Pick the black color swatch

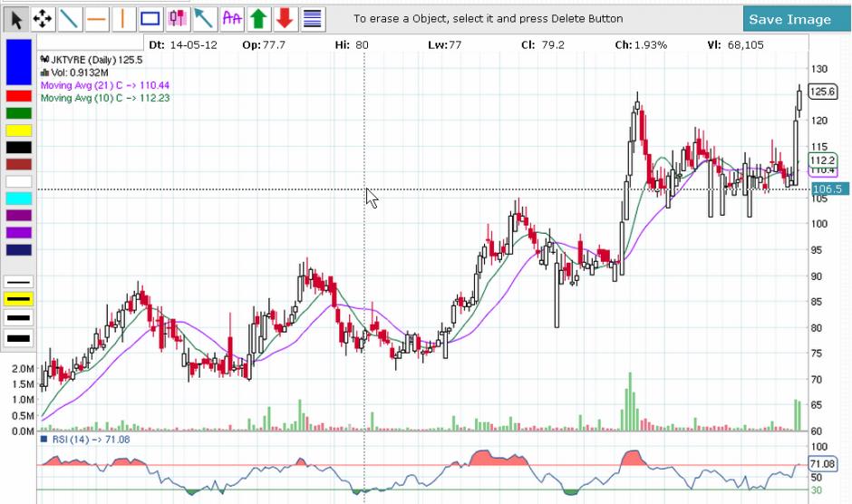pyautogui.click(x=19, y=148)
